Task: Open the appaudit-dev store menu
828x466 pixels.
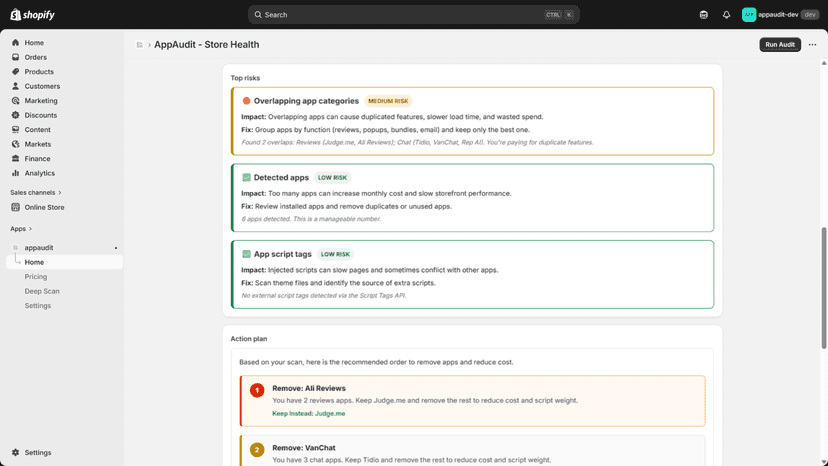Action: (x=780, y=15)
